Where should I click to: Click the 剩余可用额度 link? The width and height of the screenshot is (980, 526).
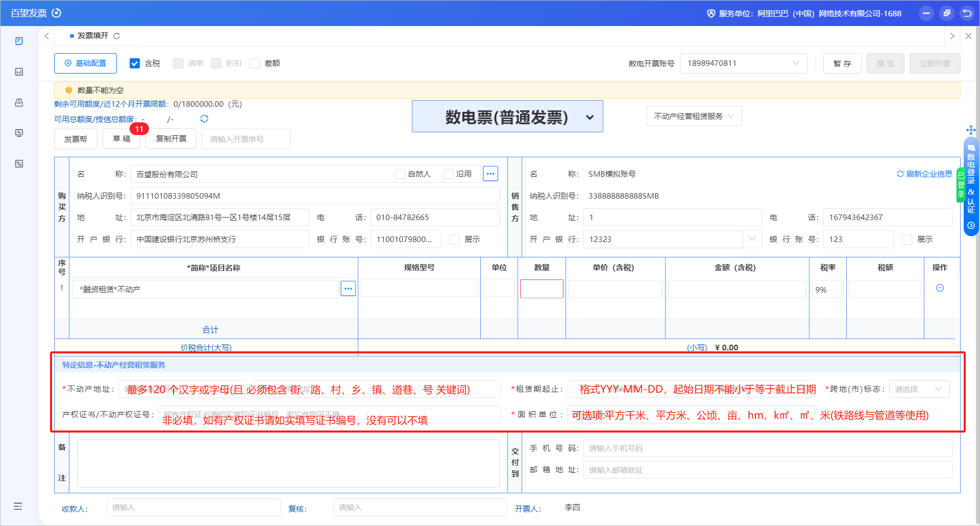110,104
